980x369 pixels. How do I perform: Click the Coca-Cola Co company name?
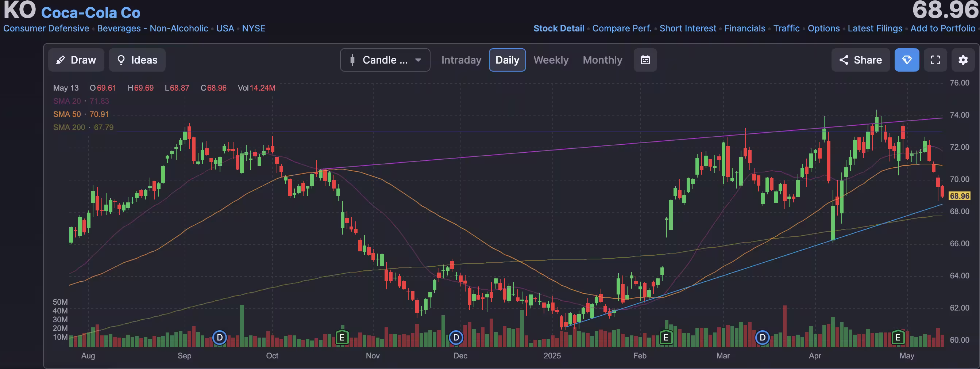pos(90,13)
